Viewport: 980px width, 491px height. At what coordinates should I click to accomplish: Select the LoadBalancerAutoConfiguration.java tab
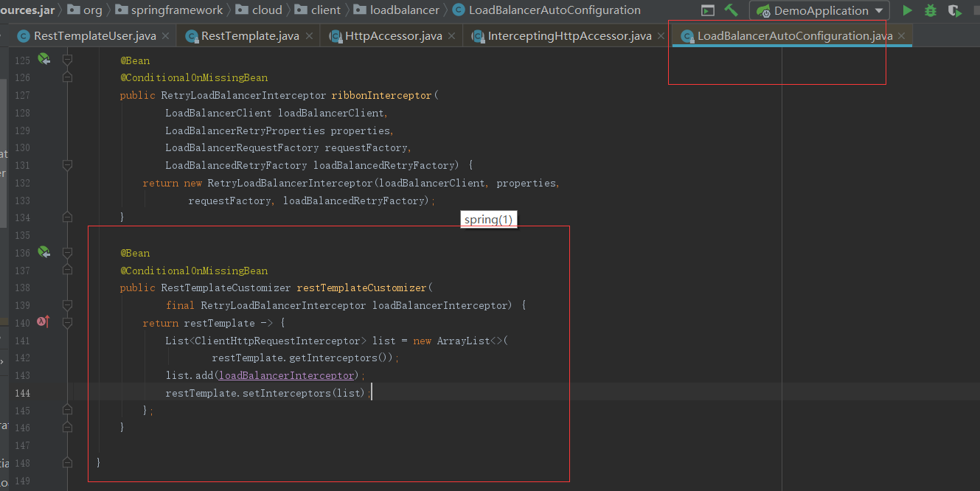[x=795, y=35]
